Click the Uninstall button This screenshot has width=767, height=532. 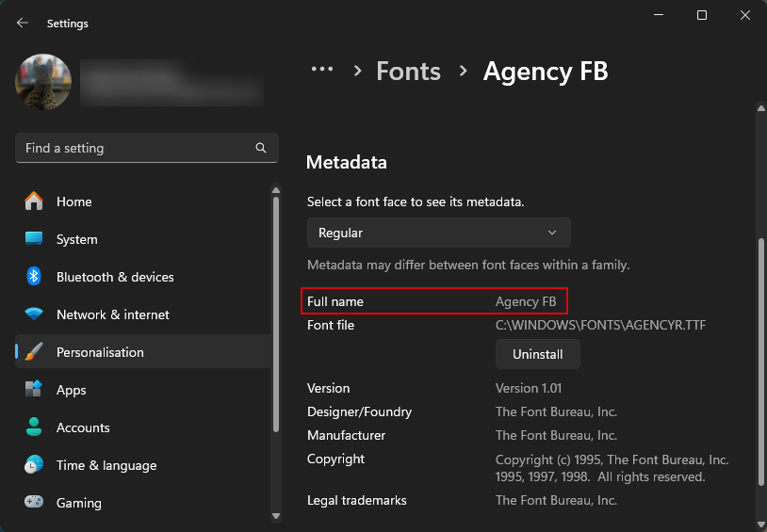click(x=537, y=354)
